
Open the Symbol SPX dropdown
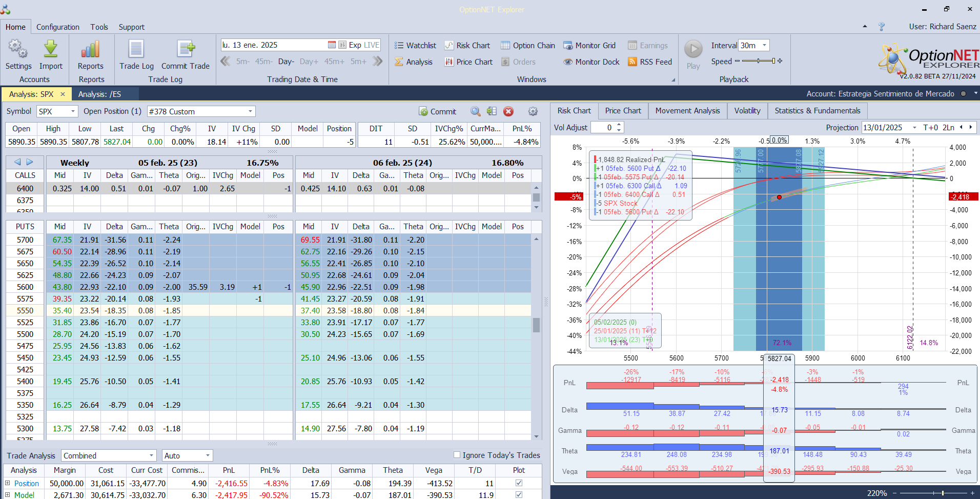pyautogui.click(x=73, y=111)
